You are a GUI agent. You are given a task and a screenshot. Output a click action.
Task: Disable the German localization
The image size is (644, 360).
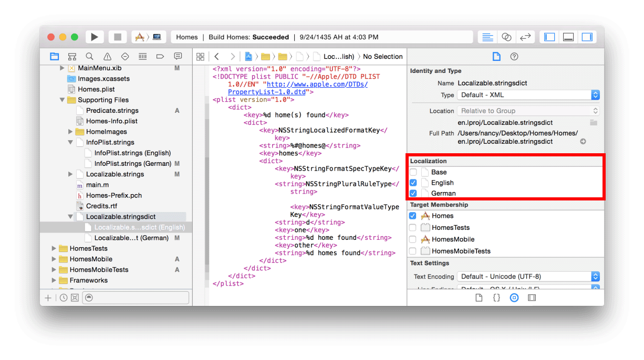pos(413,193)
